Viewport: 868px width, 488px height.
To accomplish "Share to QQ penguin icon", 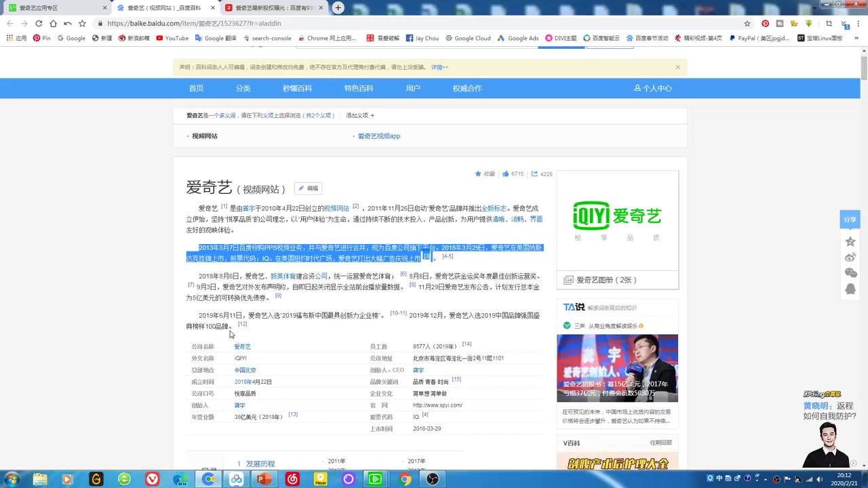I will (850, 289).
